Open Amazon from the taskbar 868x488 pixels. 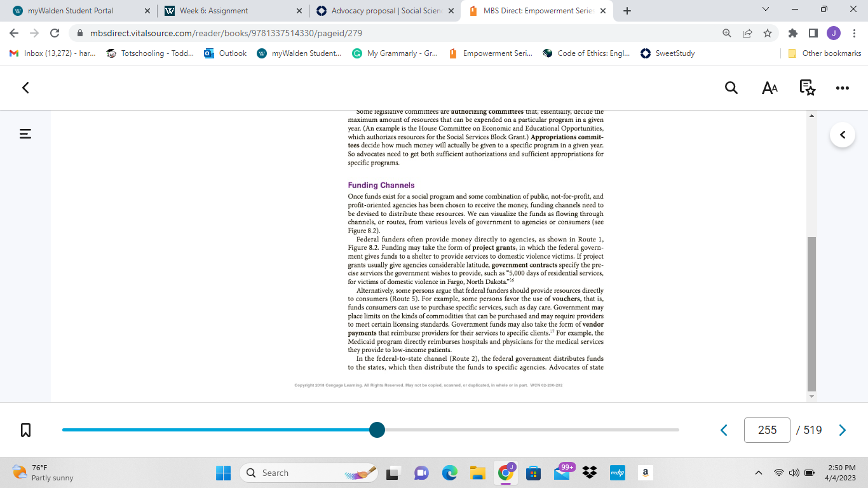(646, 473)
